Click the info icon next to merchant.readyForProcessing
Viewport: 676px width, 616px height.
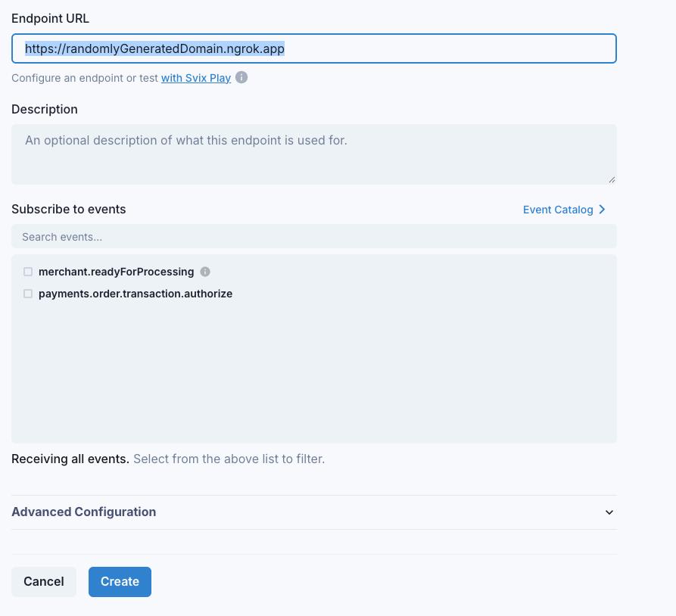204,272
